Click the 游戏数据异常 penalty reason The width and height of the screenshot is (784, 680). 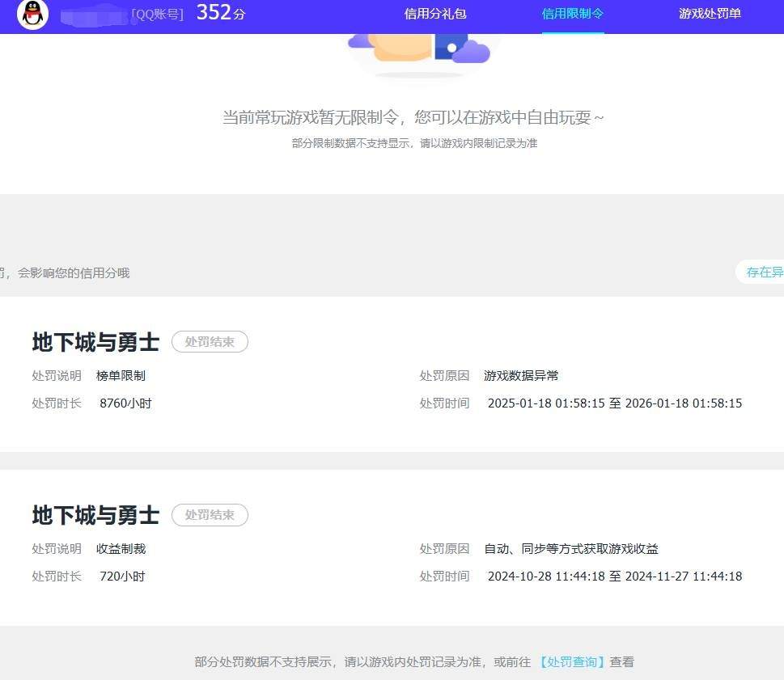coord(521,376)
